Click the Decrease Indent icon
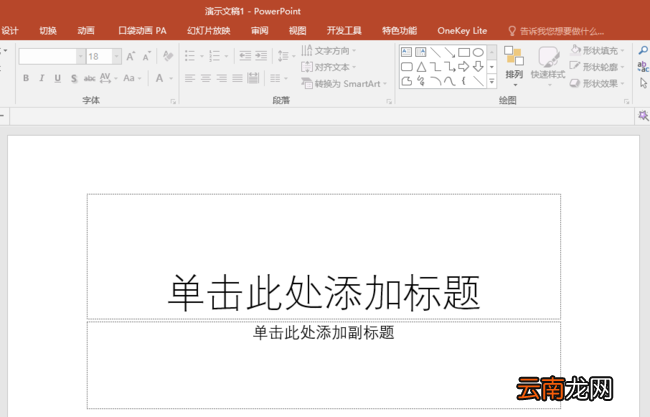Image resolution: width=650 pixels, height=417 pixels. (x=245, y=56)
